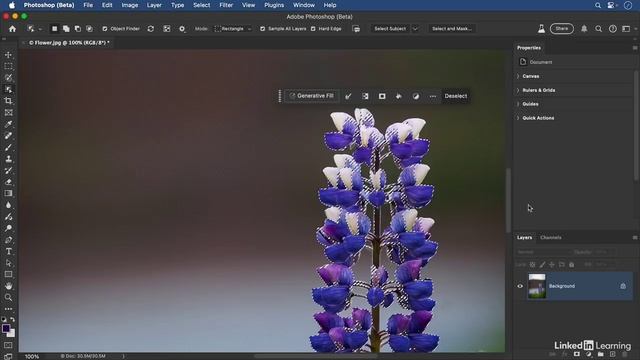Select the Flower.jpg document tab
The width and height of the screenshot is (640, 360).
[x=69, y=43]
